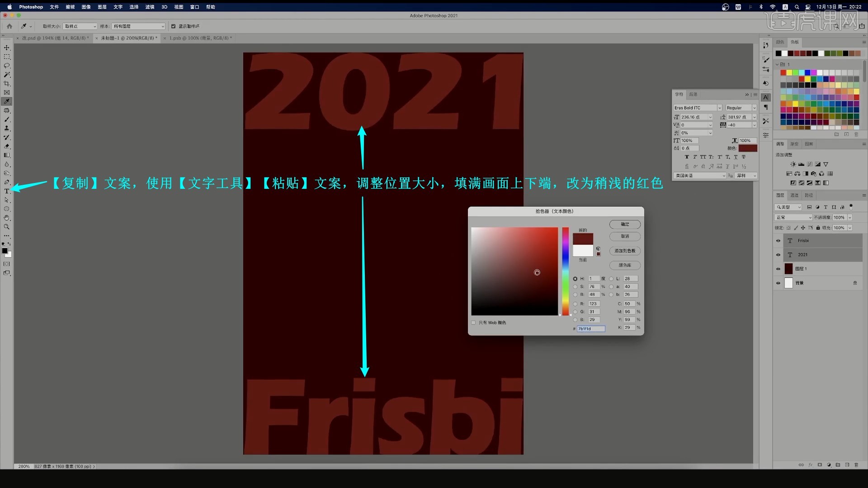Open the 文件 menu
Screen dimensions: 868x488
(54, 7)
